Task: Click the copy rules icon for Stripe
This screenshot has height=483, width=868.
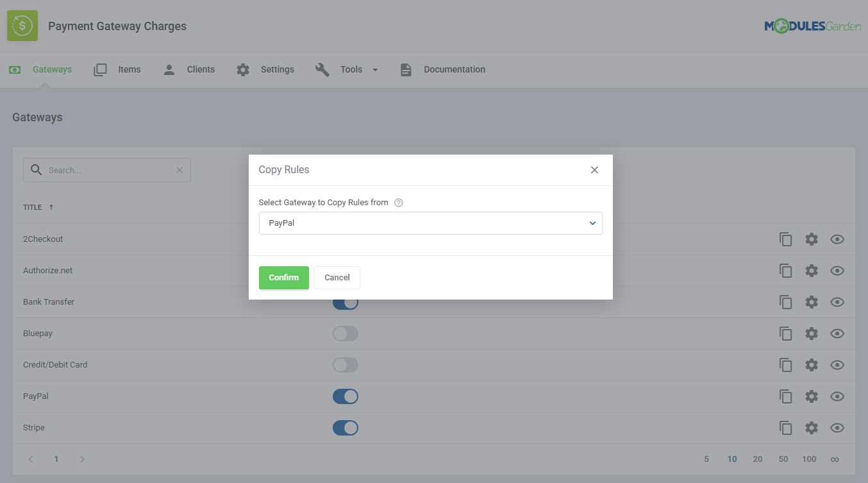Action: coord(786,428)
